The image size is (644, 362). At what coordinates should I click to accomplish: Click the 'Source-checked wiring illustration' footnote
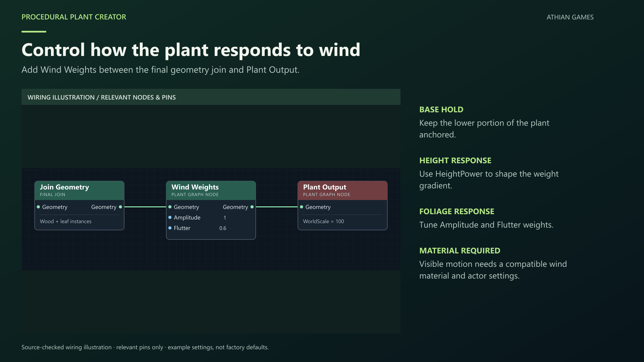pyautogui.click(x=145, y=347)
